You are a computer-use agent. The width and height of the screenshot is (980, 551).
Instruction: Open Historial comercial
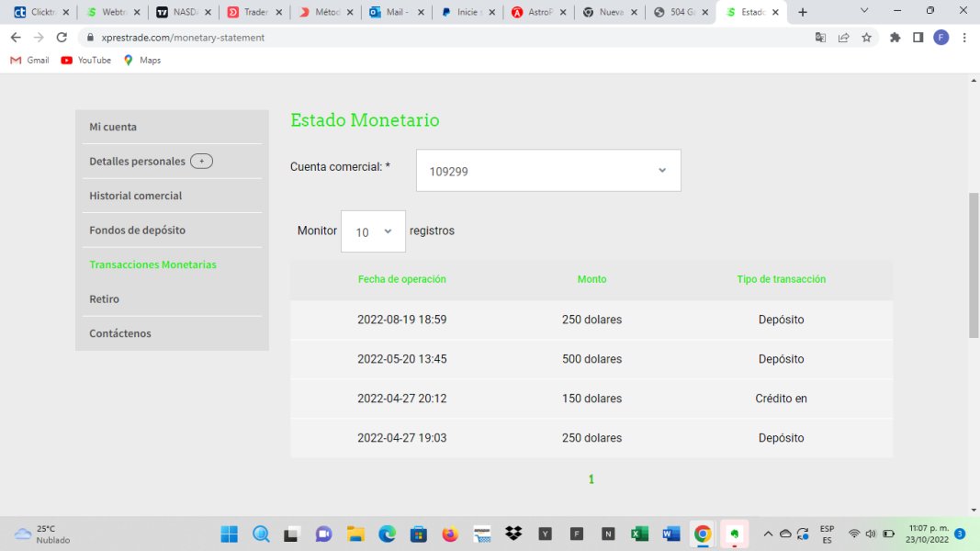(x=136, y=196)
